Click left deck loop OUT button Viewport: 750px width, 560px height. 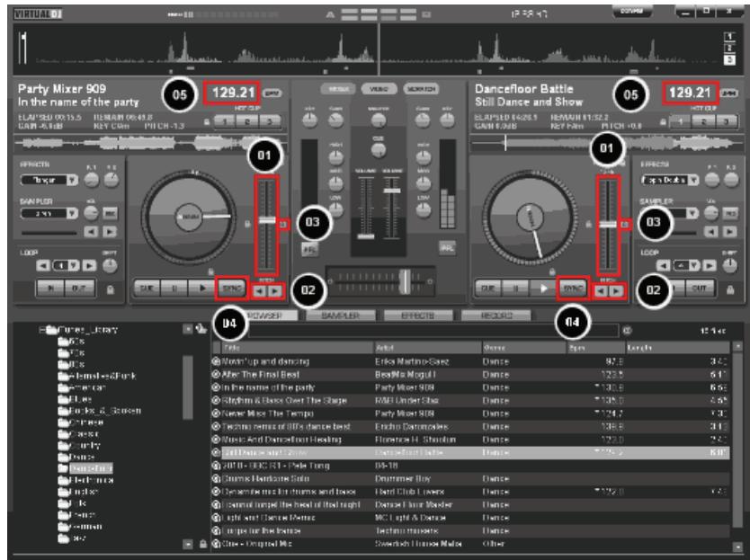tap(79, 289)
